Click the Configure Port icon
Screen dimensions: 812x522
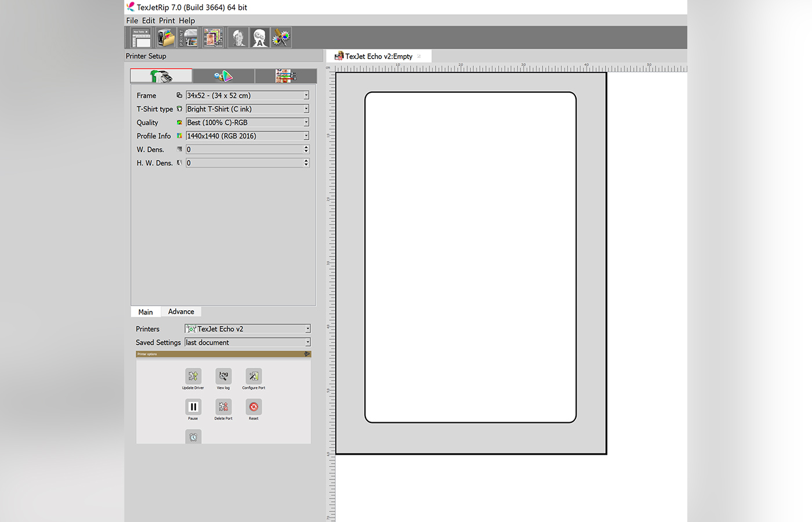coord(253,376)
